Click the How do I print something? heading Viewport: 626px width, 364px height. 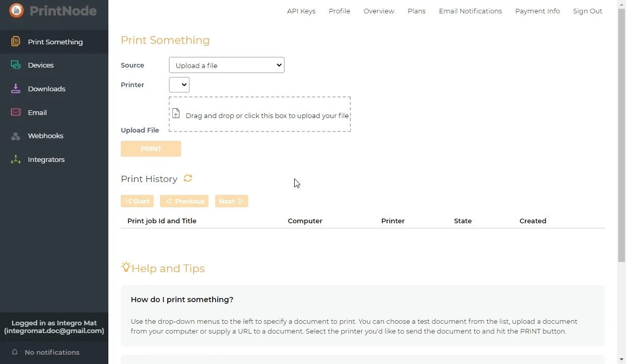(x=182, y=300)
